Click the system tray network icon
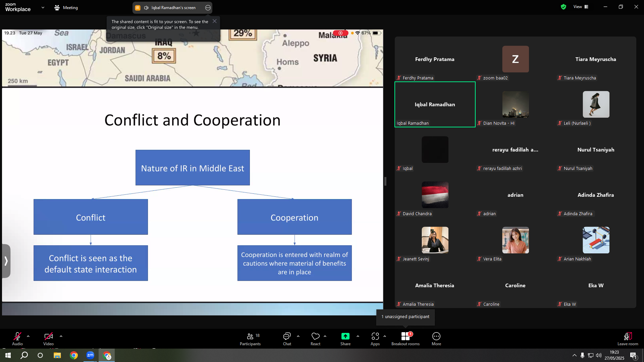Screen dimensions: 644x362 [591, 355]
